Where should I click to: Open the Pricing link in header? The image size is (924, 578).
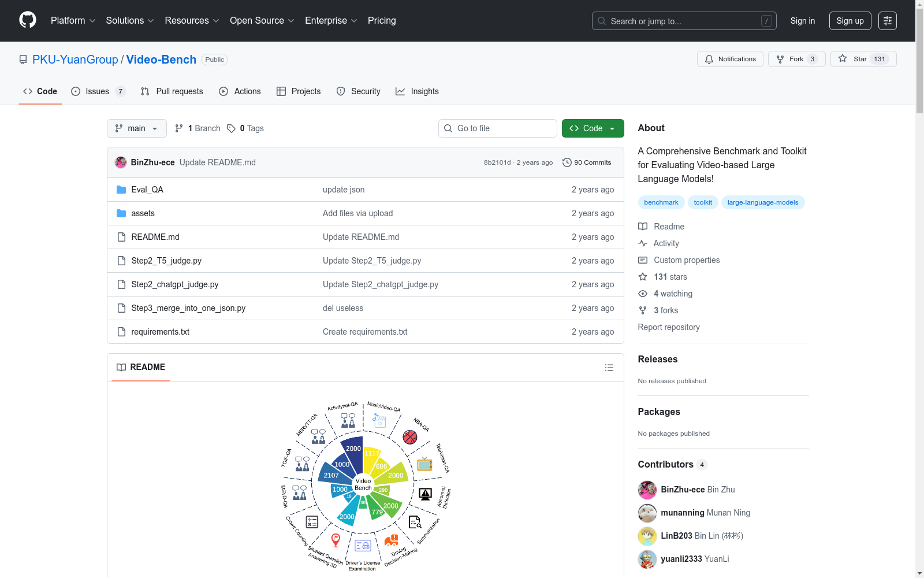click(382, 20)
